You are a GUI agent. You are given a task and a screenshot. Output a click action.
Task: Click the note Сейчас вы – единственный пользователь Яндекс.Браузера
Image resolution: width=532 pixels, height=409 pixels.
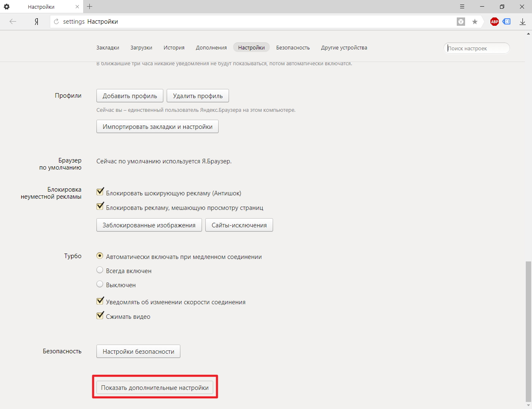196,110
